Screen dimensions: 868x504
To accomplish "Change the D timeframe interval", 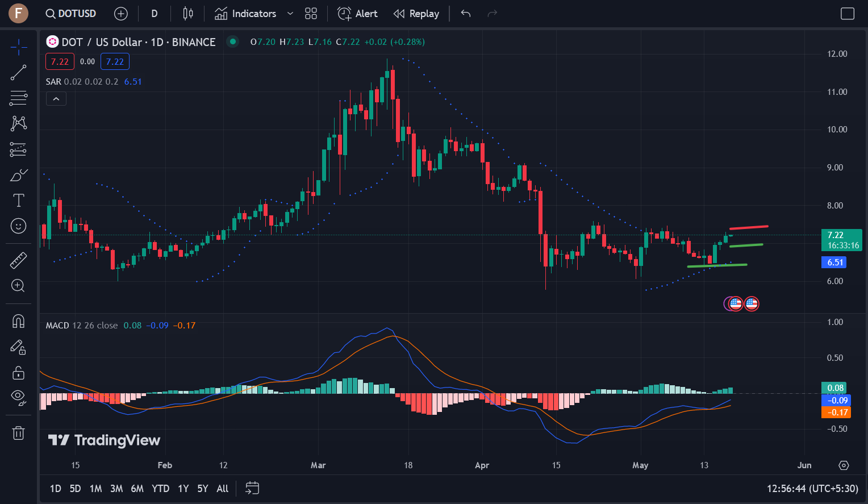I will click(x=154, y=14).
